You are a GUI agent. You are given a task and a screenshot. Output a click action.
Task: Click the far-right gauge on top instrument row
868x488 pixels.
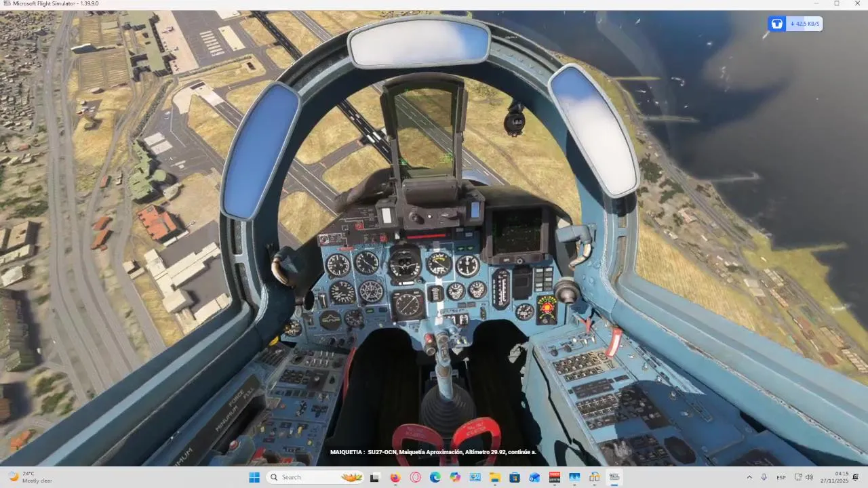click(x=467, y=265)
